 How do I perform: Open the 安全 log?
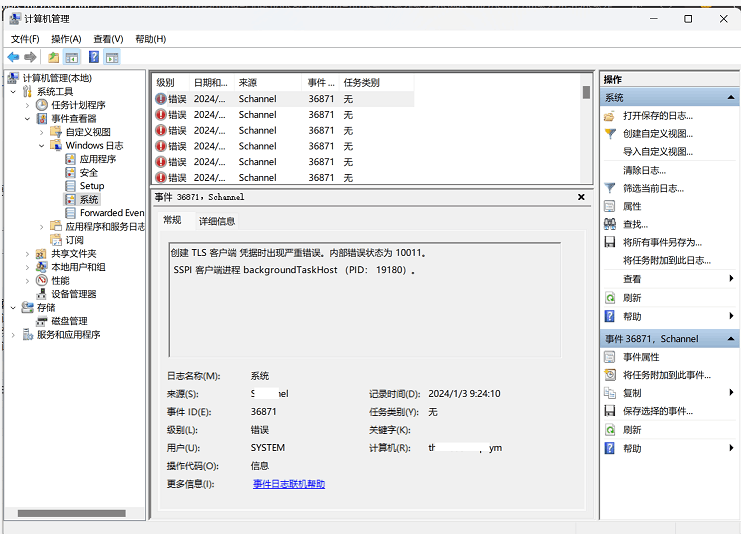[x=88, y=172]
